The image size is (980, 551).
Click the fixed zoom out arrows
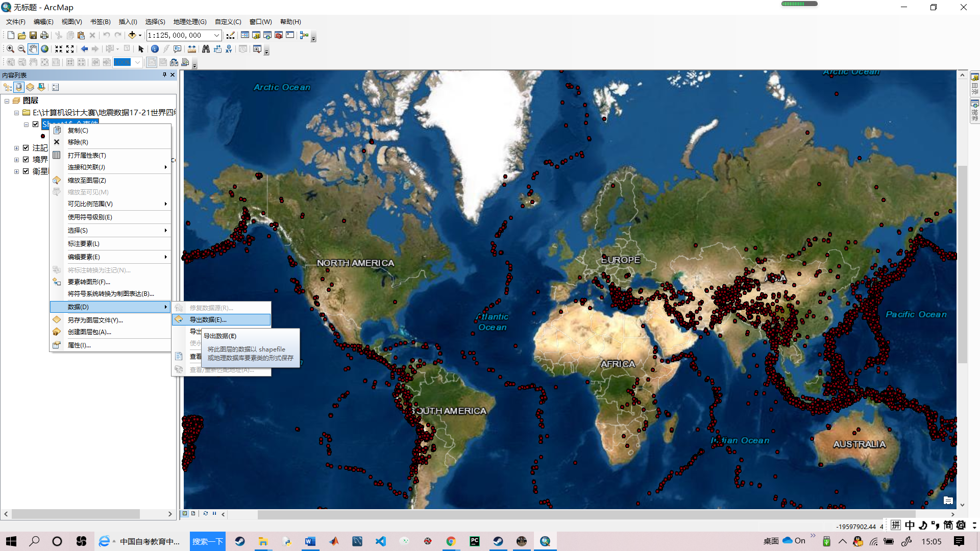[x=70, y=49]
